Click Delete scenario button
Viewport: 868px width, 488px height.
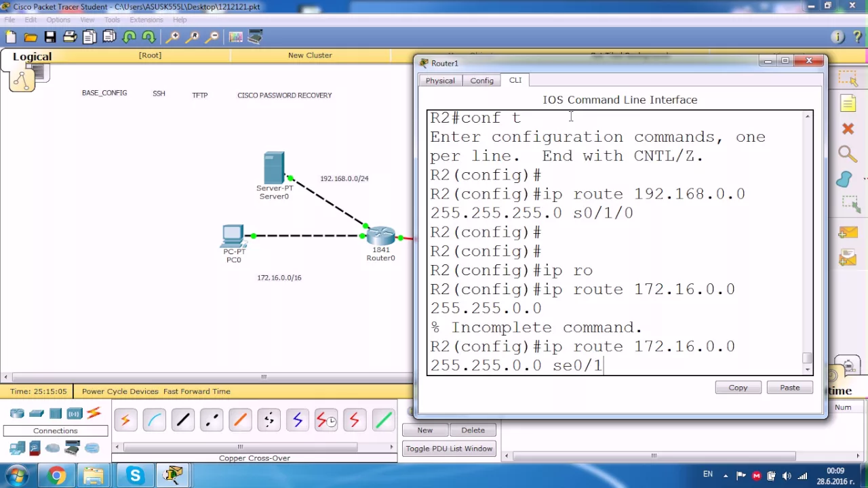473,430
